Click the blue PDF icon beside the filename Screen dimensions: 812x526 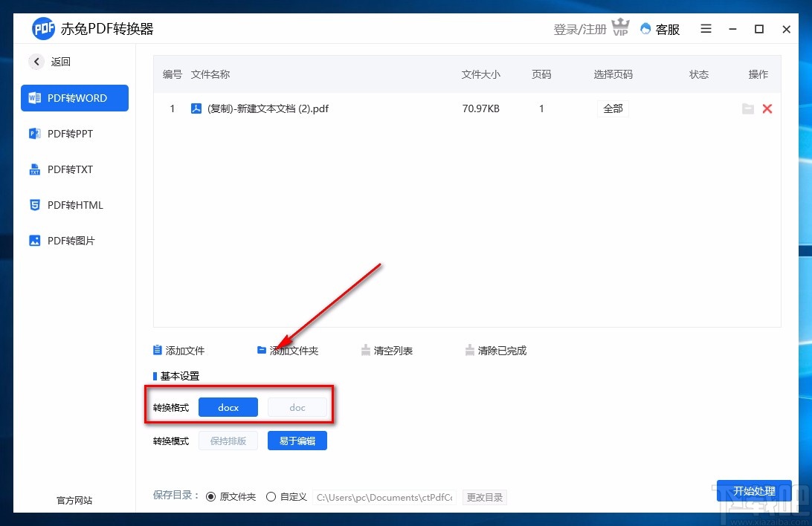(196, 108)
